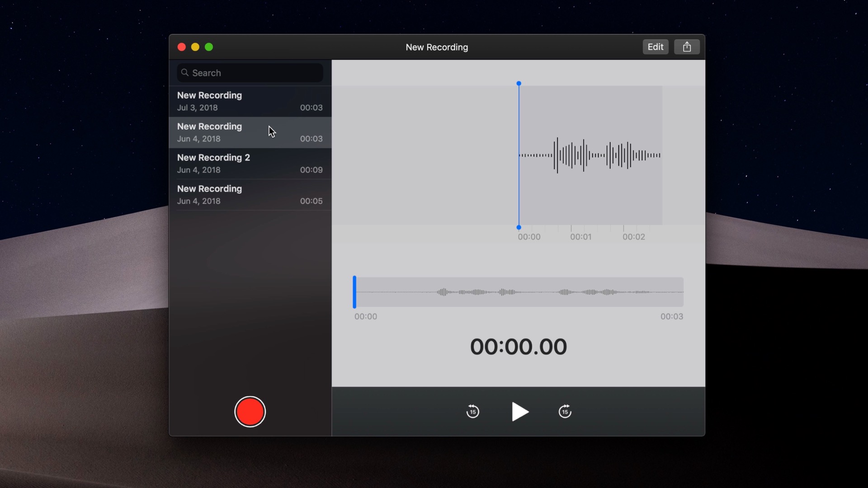Click the middle of the overview waveform

pos(519,292)
